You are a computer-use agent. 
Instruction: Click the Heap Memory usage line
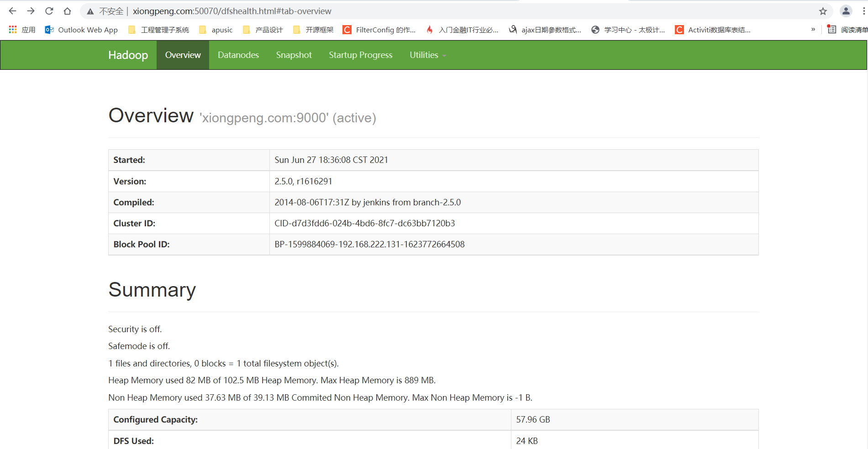[x=272, y=380]
